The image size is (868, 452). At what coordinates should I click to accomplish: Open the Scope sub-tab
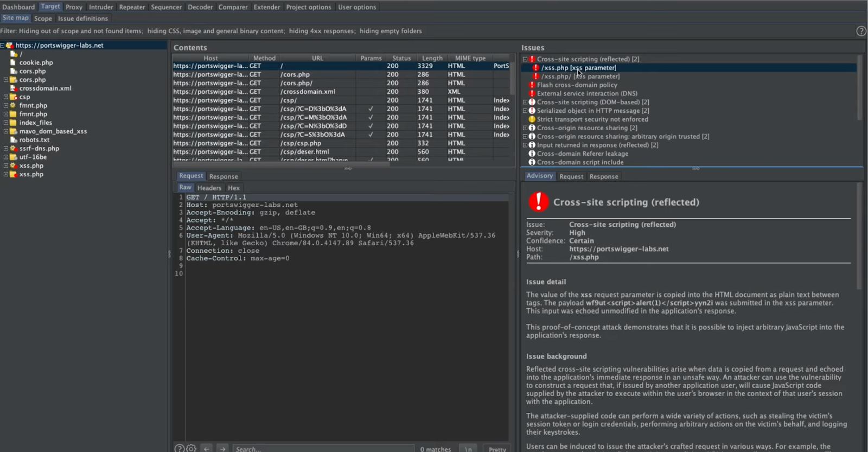(x=43, y=18)
